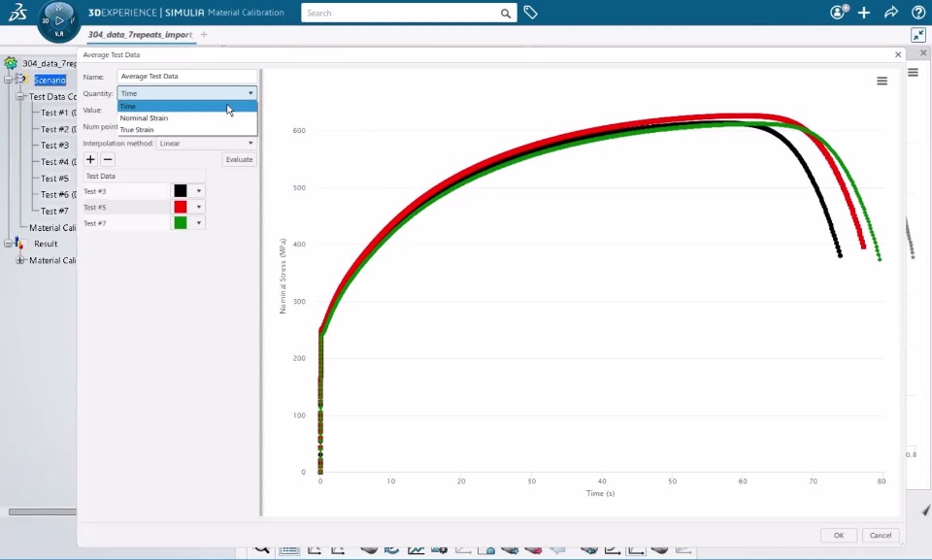Open the Test #3 color dropdown arrow
The width and height of the screenshot is (932, 560).
pyautogui.click(x=198, y=191)
